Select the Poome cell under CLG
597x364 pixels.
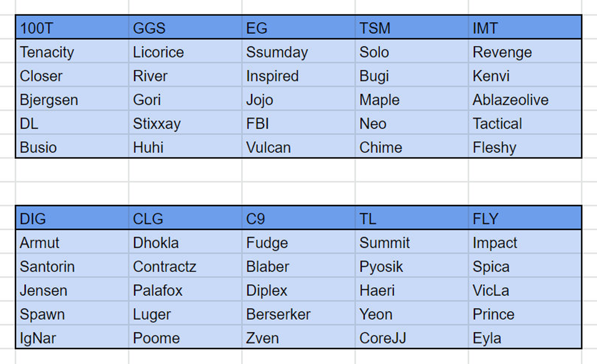185,337
